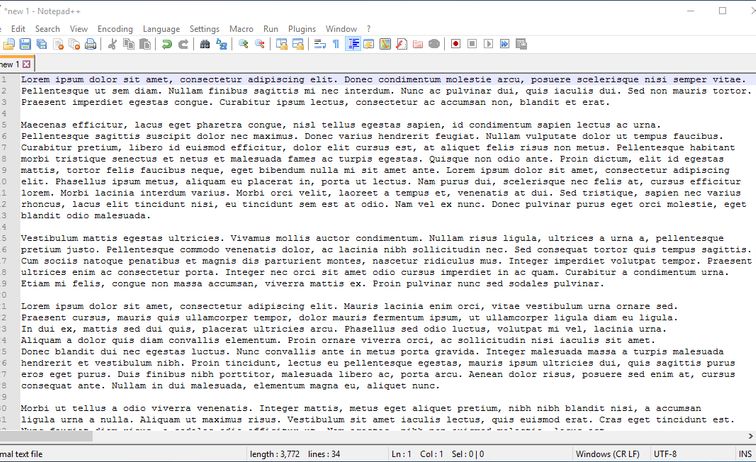Click the Zoom In magnifier icon
The width and height of the screenshot is (756, 462).
pos(244,44)
